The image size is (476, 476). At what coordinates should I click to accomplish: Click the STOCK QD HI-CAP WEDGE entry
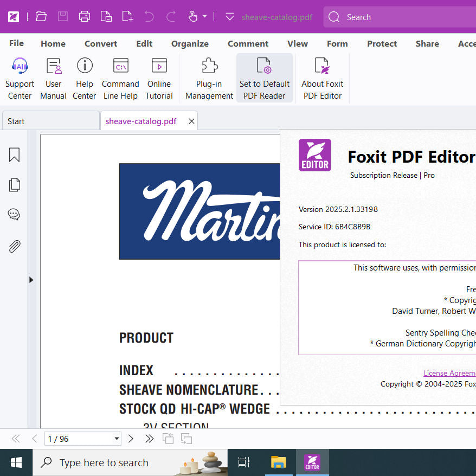[194, 409]
